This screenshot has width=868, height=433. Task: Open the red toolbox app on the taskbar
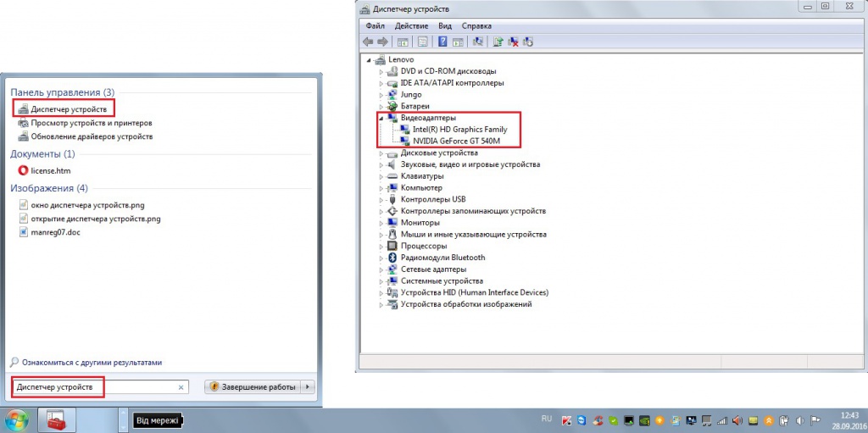57,421
